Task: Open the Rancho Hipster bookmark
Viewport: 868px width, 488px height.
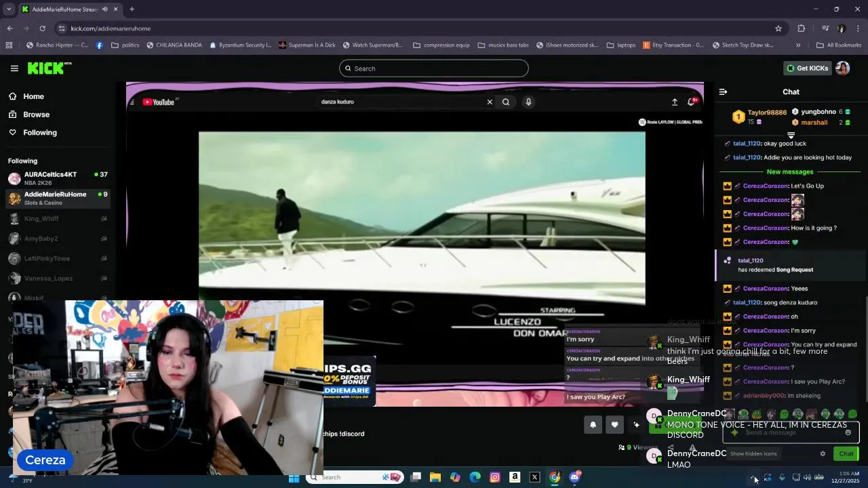Action: [x=57, y=45]
